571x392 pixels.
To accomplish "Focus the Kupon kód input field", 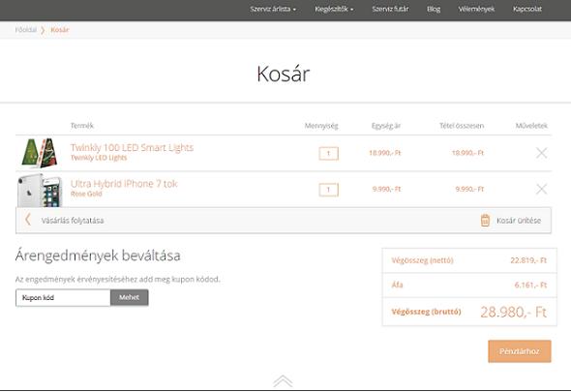I will tap(63, 298).
